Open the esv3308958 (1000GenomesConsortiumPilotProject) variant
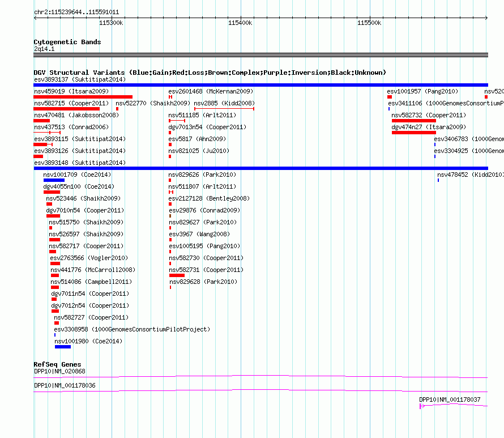 pos(132,329)
